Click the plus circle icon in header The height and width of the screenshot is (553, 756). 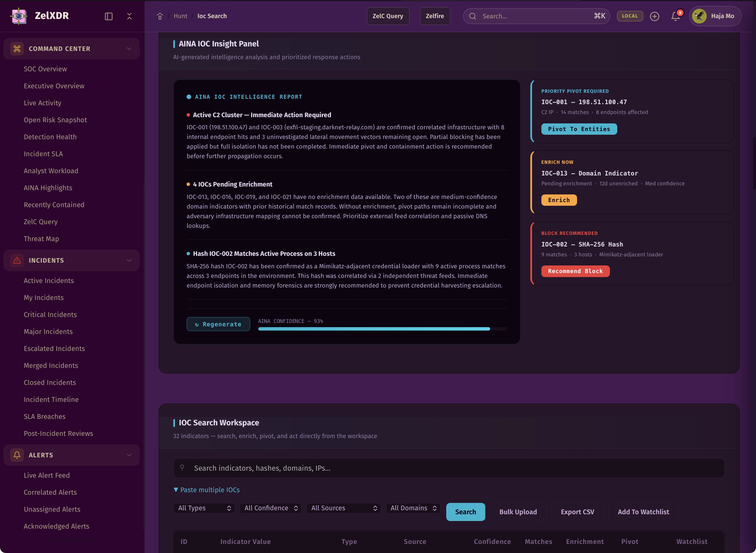click(x=654, y=16)
